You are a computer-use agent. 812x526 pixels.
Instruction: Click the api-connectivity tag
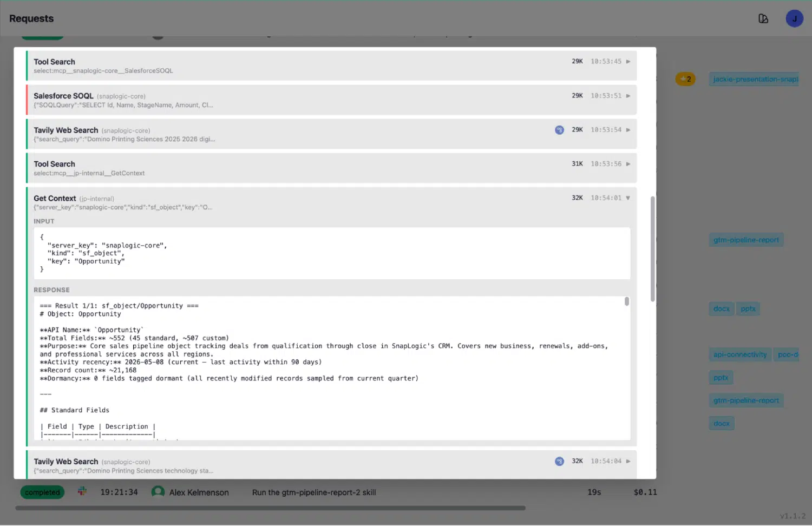(740, 355)
